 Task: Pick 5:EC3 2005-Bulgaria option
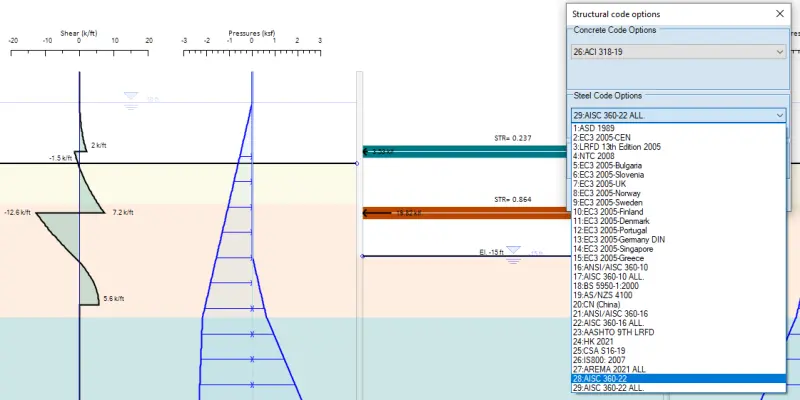(x=678, y=166)
